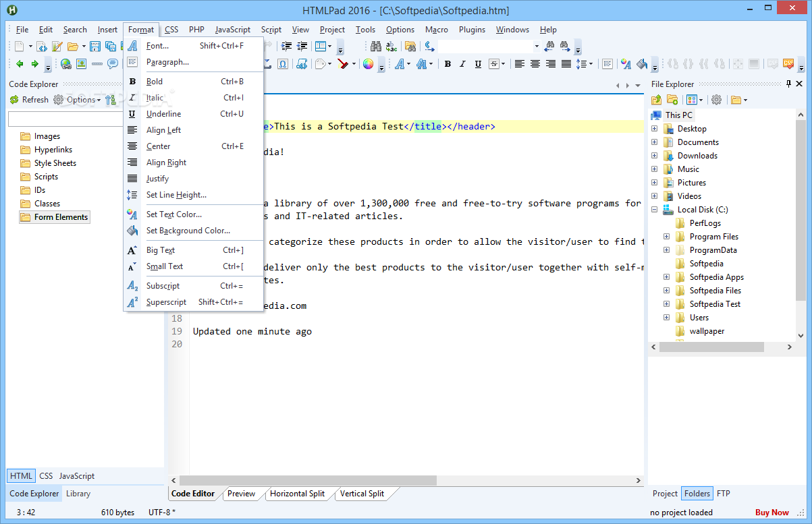Collapse the Local Disk (C:) node

[x=654, y=210]
